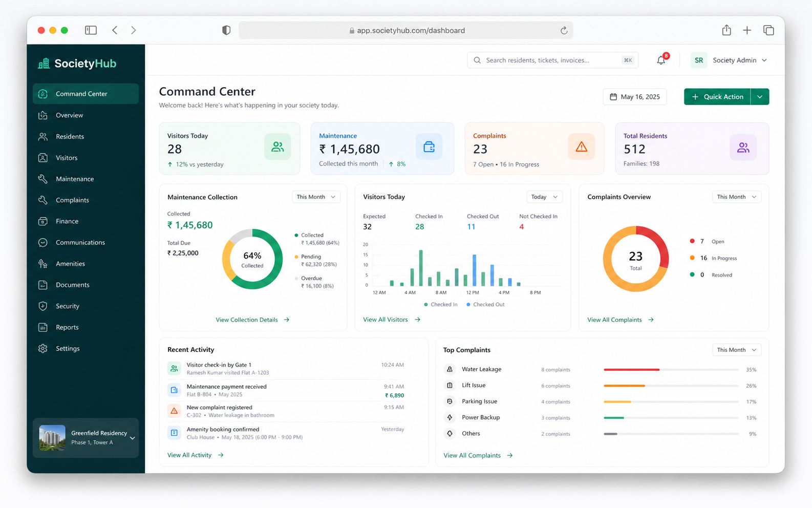
Task: Click the Amenity booking confirmed icon
Action: [174, 433]
